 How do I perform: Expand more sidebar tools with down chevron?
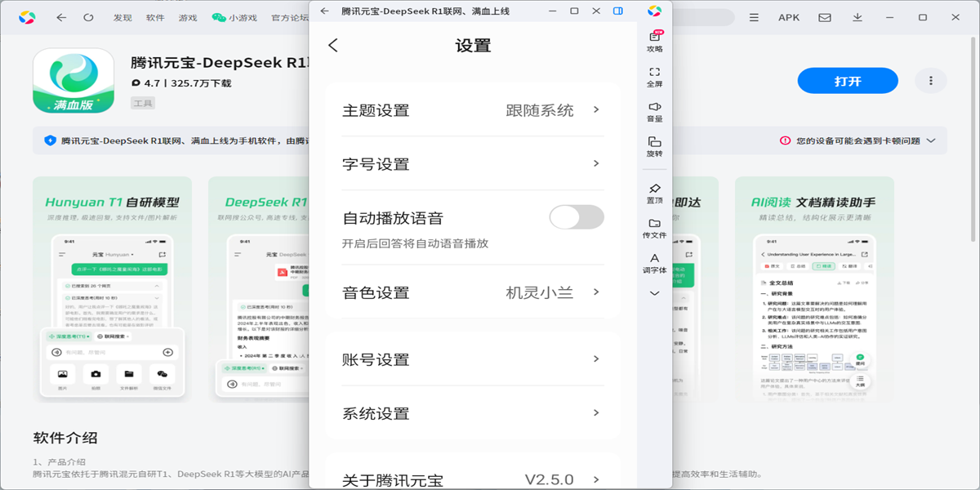(654, 293)
